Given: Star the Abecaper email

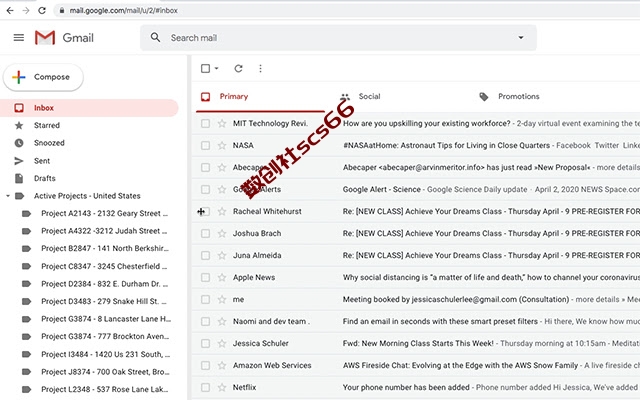Looking at the screenshot, I should [222, 167].
